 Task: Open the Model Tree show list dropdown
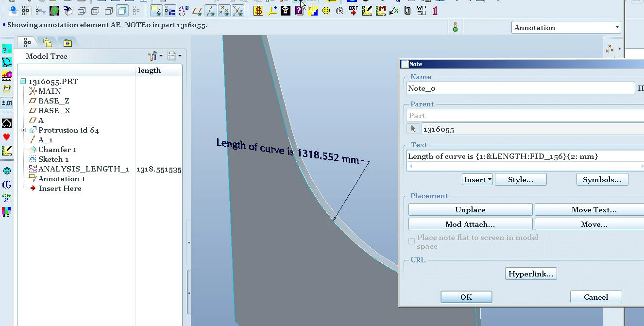(174, 56)
